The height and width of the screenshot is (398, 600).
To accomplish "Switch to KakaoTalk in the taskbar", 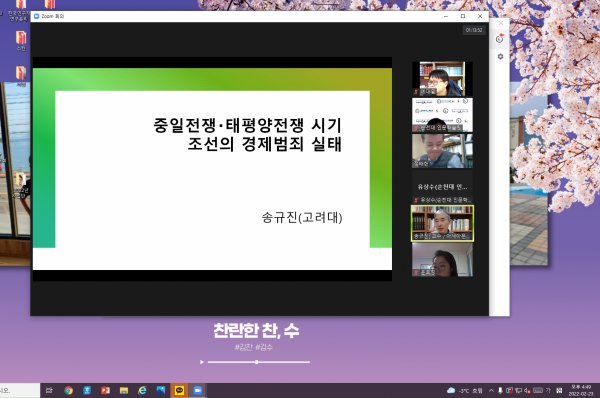I will click(179, 390).
